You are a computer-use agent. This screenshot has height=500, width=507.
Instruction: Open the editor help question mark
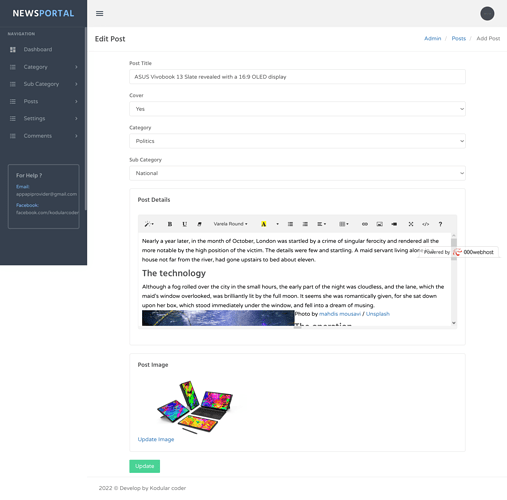(440, 224)
